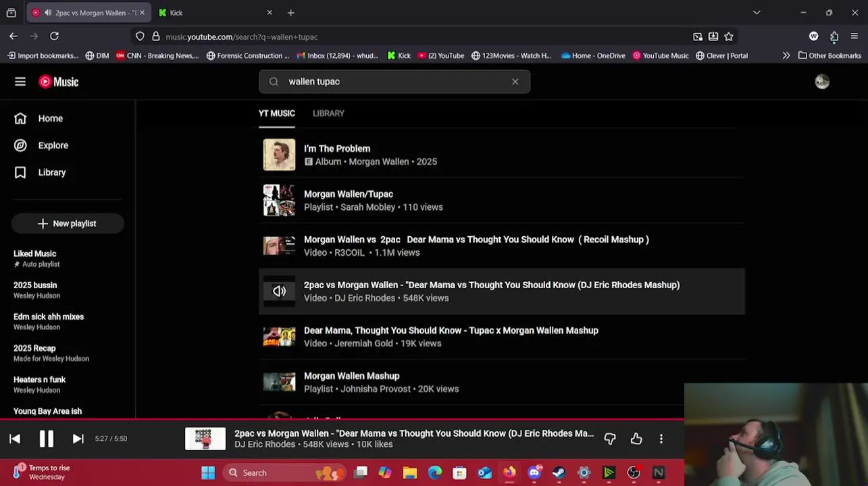
Task: Click the tracking protection shield icon
Action: [x=140, y=36]
